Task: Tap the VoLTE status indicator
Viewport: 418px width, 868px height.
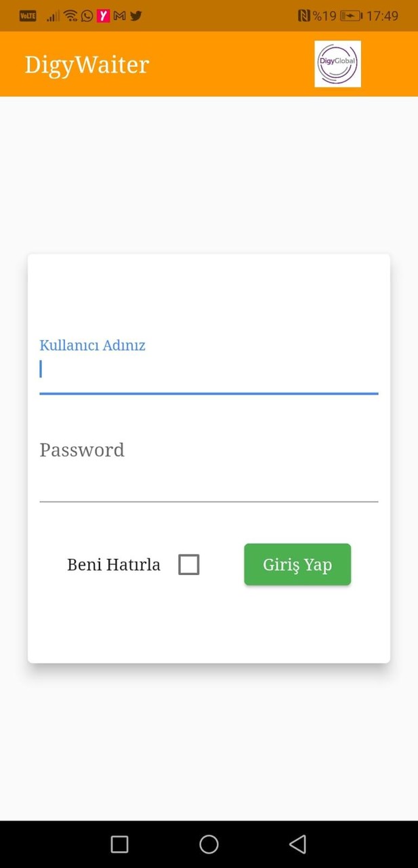Action: pyautogui.click(x=28, y=16)
